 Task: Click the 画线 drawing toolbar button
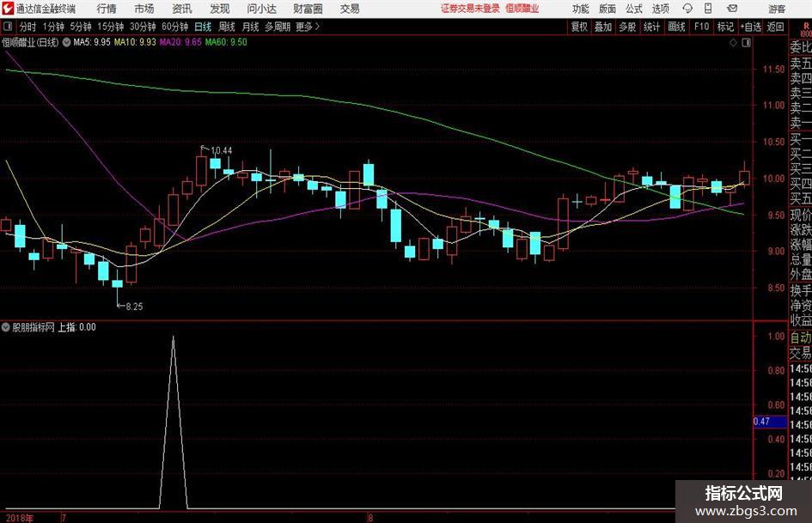(676, 27)
